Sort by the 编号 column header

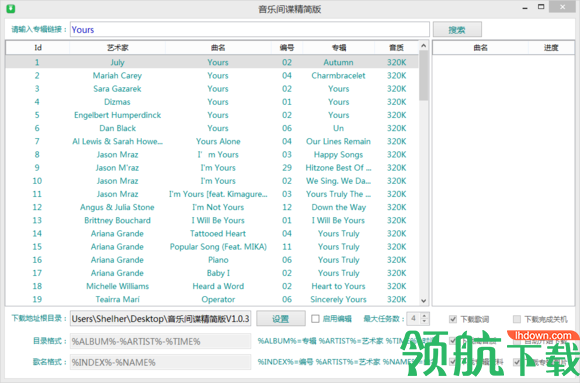[x=287, y=47]
